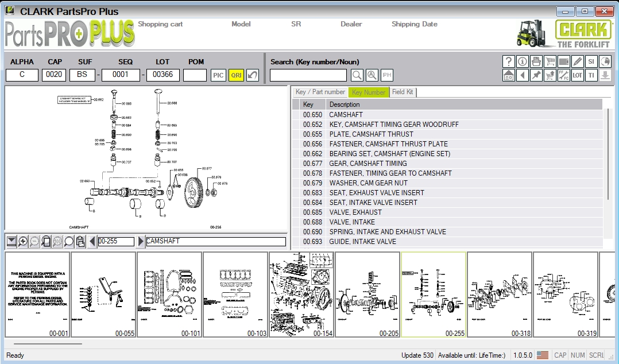Click the Home house icon

click(508, 75)
